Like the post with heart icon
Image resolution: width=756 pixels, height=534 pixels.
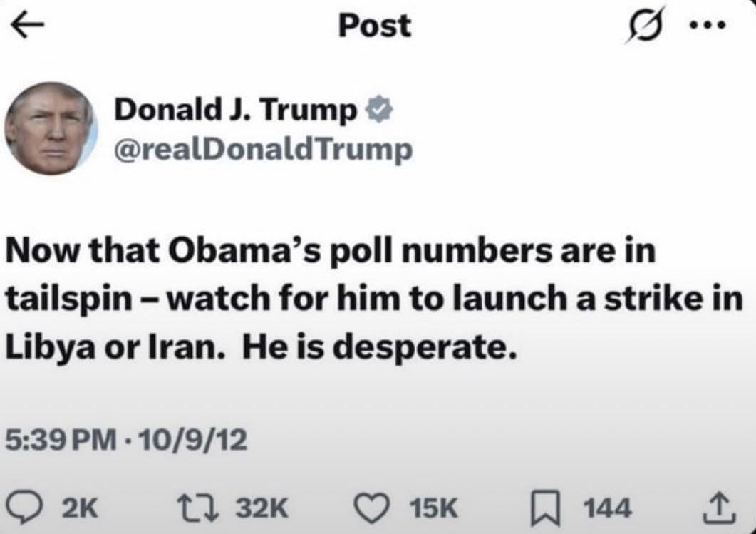click(x=372, y=508)
